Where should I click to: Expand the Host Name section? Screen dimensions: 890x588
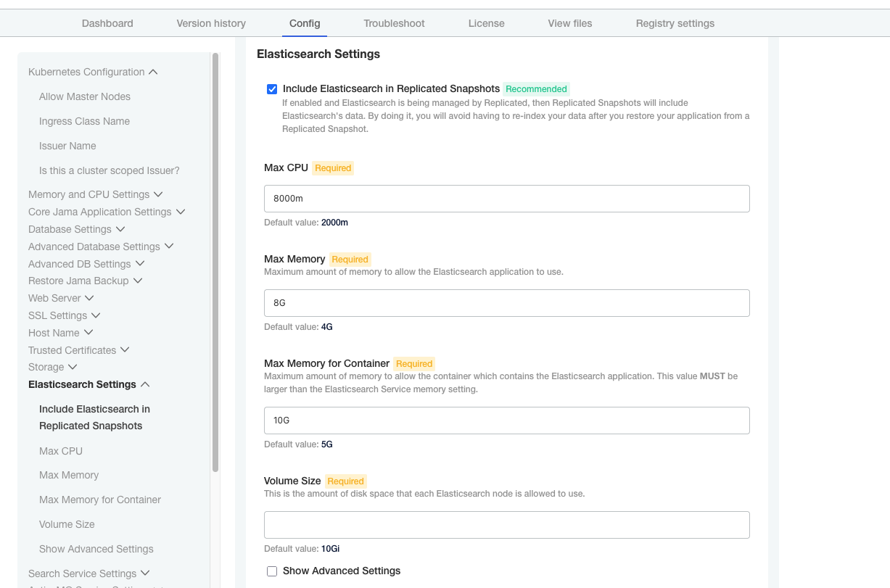coord(60,333)
